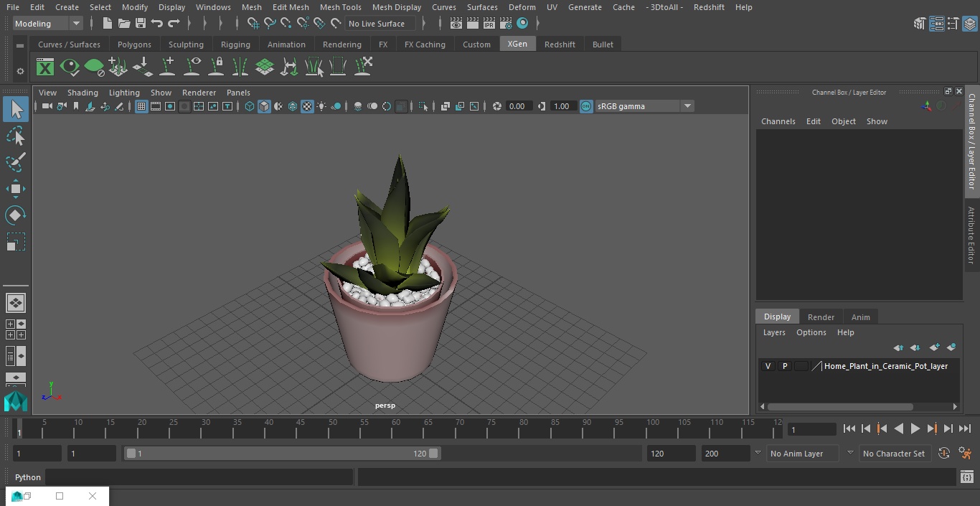Create a new scene file icon

pyautogui.click(x=108, y=24)
